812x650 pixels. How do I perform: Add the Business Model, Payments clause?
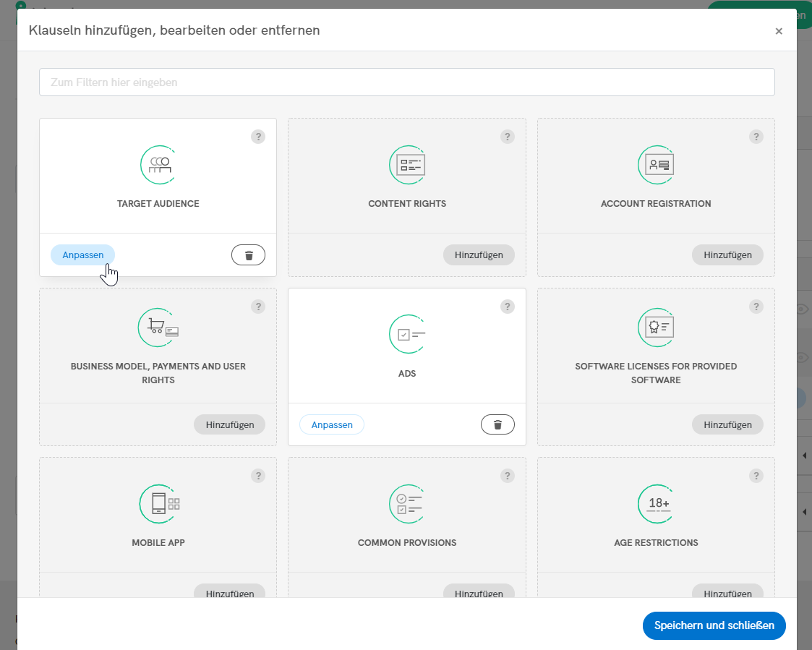230,424
